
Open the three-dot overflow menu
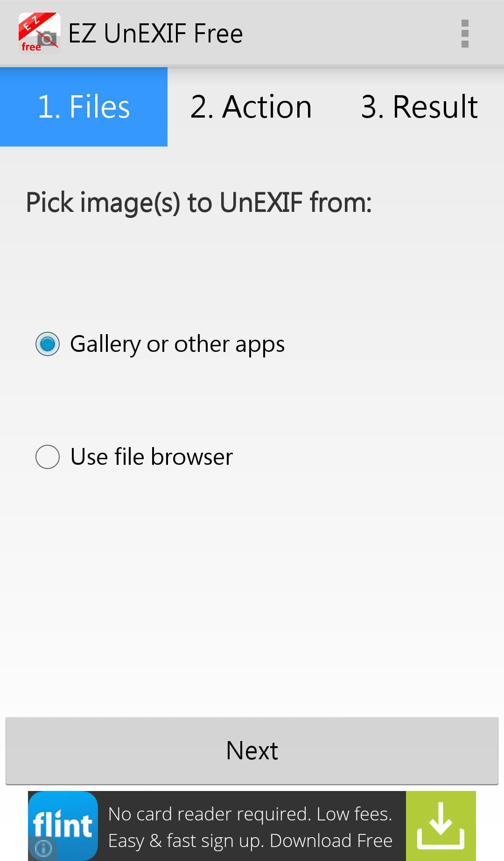pyautogui.click(x=464, y=34)
